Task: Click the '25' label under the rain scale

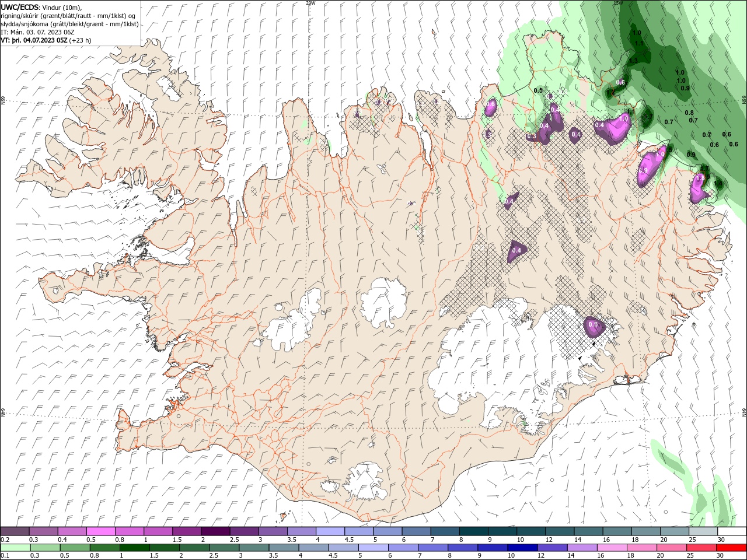Action: [x=690, y=556]
